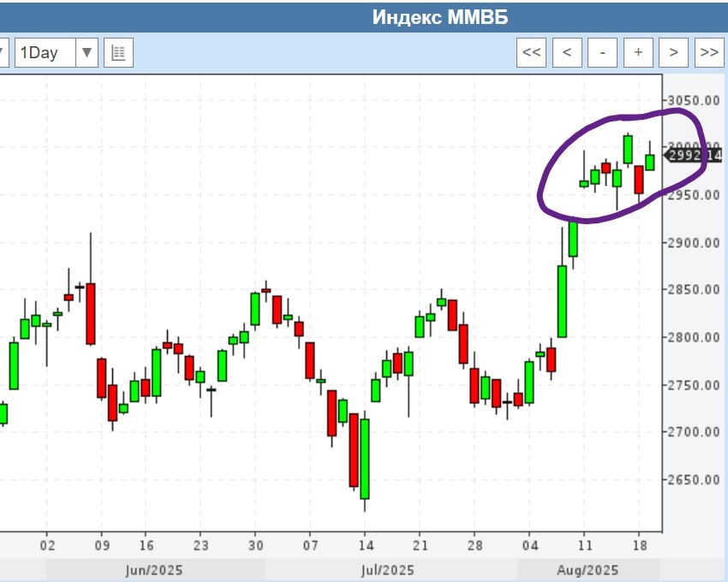The height and width of the screenshot is (582, 728).
Task: Open the chart data table icon
Action: 118,52
